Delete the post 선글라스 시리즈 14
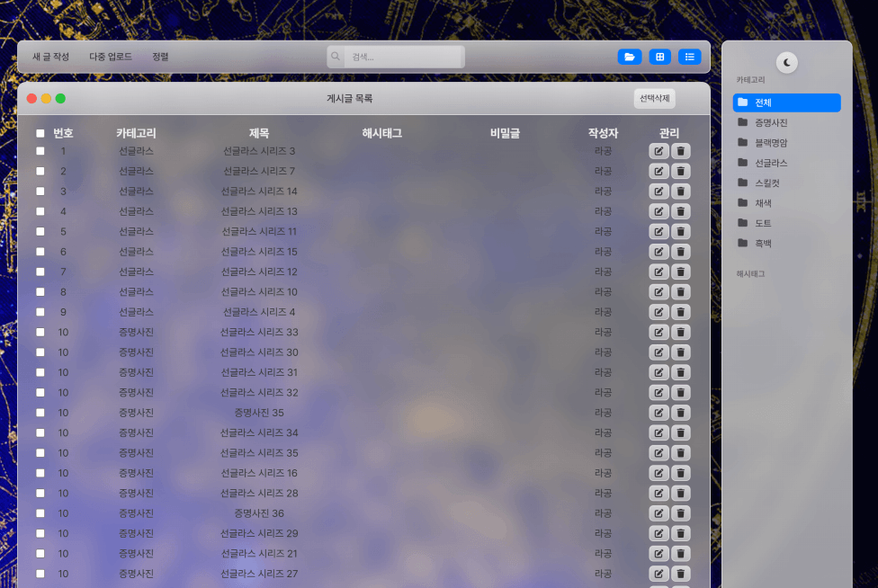 pos(680,191)
